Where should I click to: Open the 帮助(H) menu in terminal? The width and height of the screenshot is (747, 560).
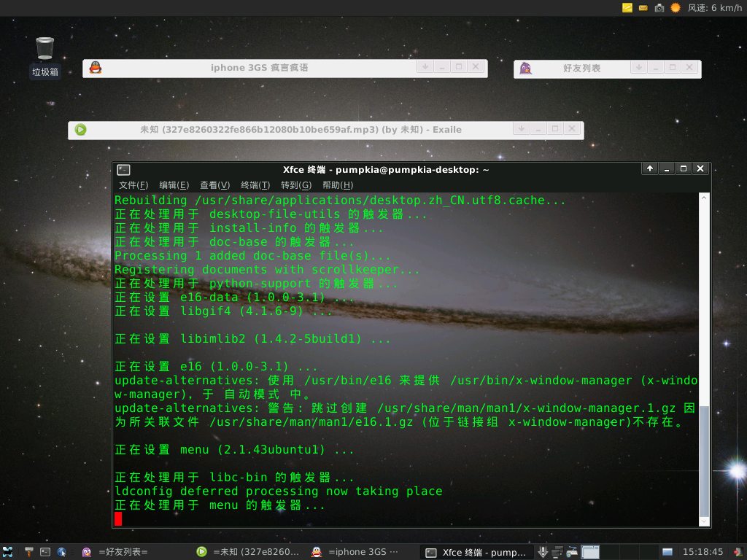338,185
